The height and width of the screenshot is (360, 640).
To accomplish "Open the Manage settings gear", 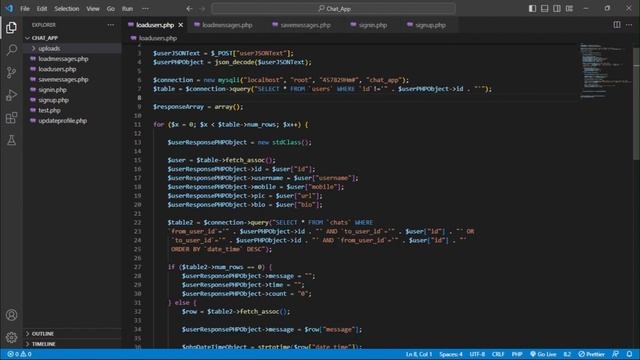I will 11,337.
